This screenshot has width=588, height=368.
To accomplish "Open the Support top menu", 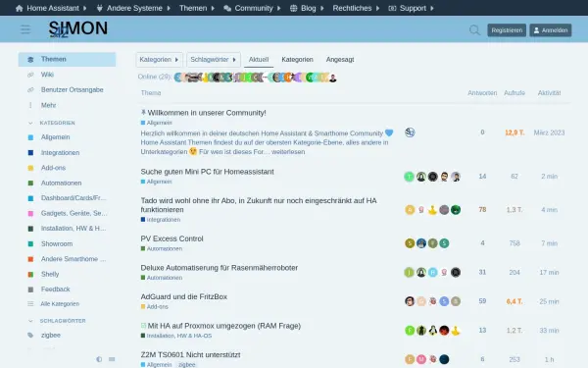I will point(411,8).
